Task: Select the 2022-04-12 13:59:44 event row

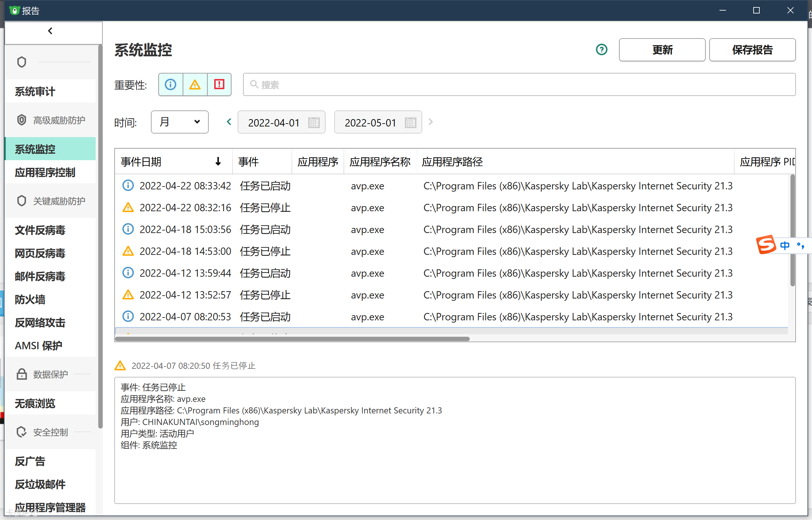Action: coord(452,273)
